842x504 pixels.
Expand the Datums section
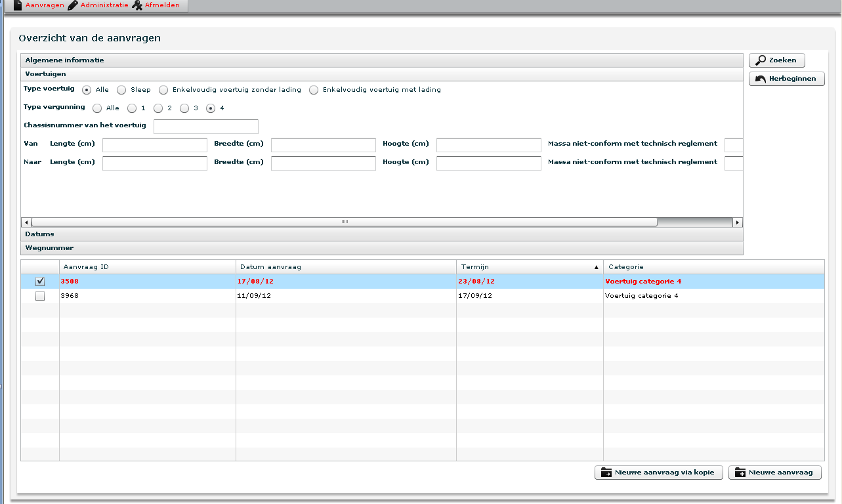pos(381,234)
